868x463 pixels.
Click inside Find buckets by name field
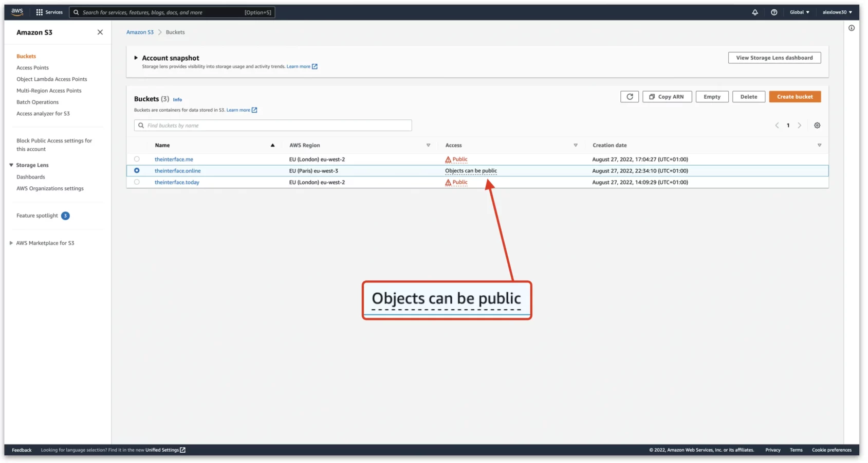click(273, 126)
